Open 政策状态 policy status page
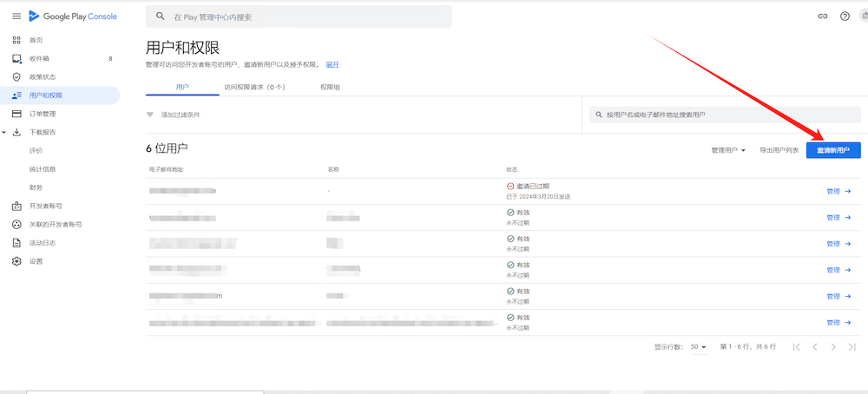Viewport: 868px width, 394px height. coord(42,77)
